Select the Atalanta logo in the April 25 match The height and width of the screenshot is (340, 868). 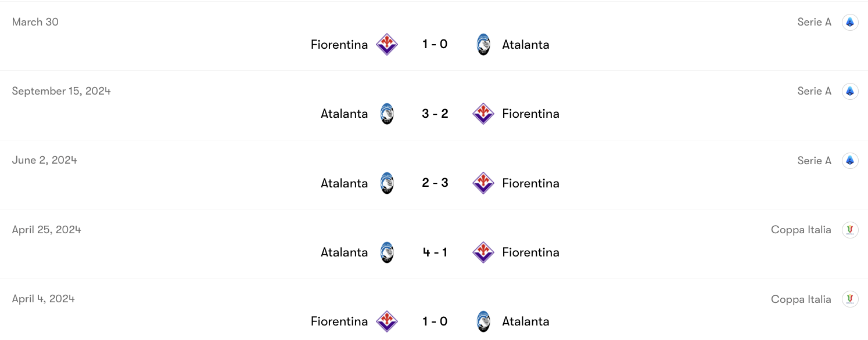386,252
